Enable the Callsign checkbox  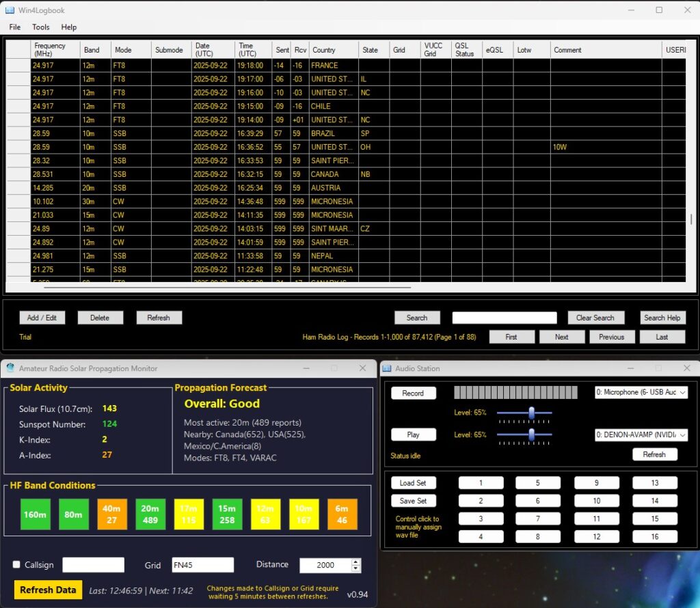pyautogui.click(x=16, y=565)
